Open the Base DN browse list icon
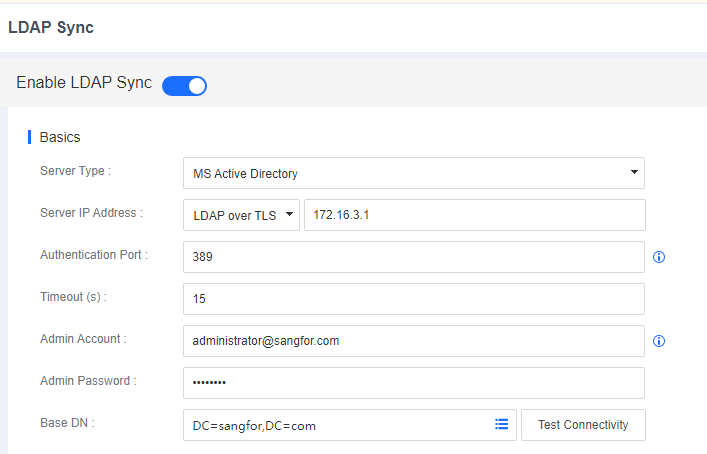707x454 pixels. pos(502,425)
